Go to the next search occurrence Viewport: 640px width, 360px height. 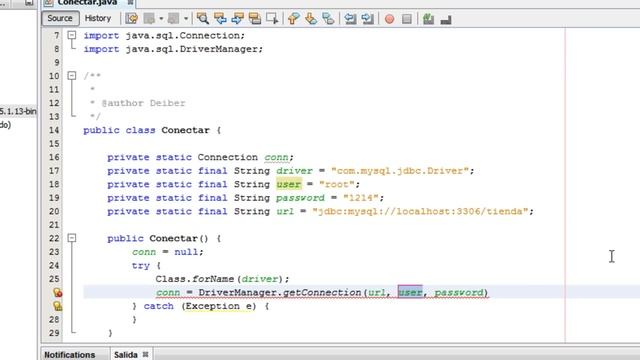[x=237, y=18]
